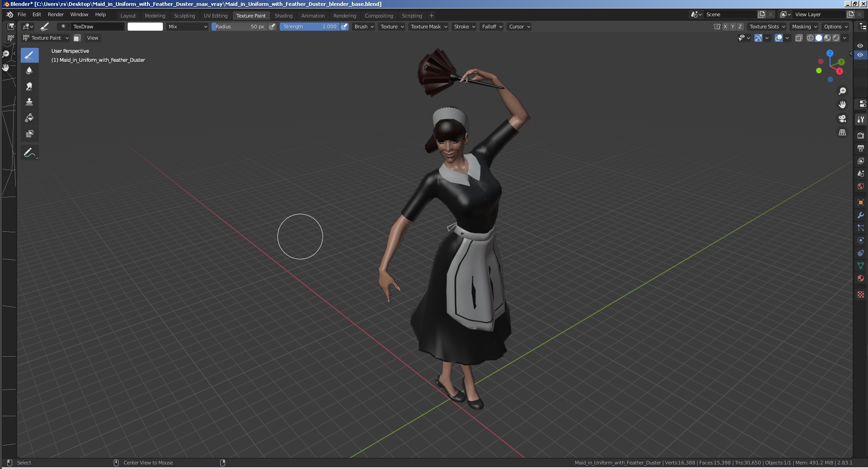Image resolution: width=868 pixels, height=469 pixels.
Task: Select the Soften tool
Action: click(x=29, y=71)
